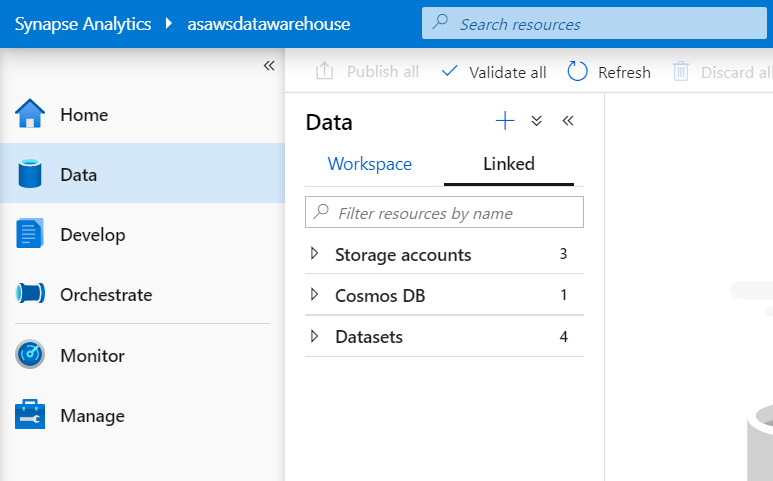Click the Storage accounts count 3
Image resolution: width=773 pixels, height=481 pixels.
pyautogui.click(x=563, y=254)
